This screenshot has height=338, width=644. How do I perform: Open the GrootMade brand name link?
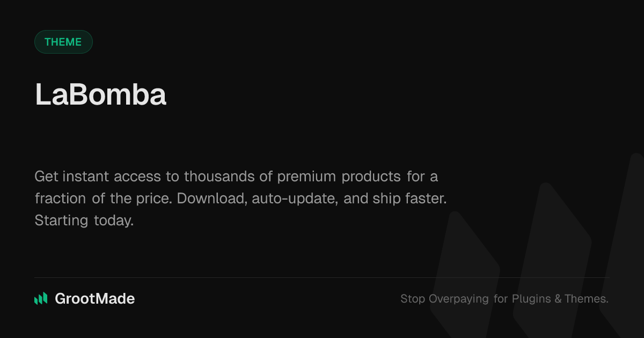[94, 299]
